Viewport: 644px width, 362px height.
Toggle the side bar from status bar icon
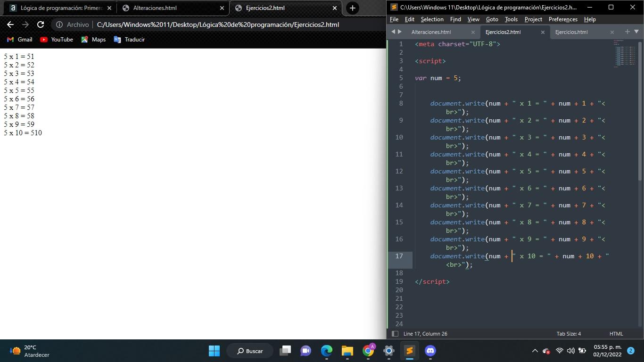coord(395,334)
